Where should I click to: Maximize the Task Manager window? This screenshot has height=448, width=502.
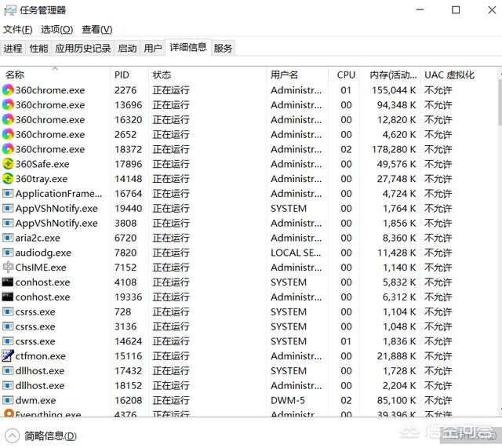pos(456,10)
